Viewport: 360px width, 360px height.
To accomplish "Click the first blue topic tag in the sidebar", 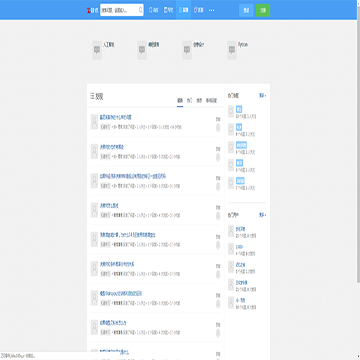I will (239, 109).
